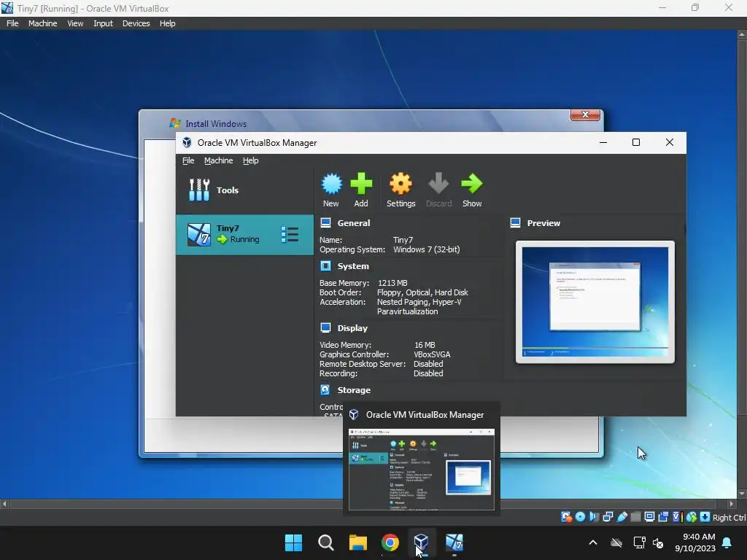
Task: Click the muted volume tray icon
Action: pos(658,542)
